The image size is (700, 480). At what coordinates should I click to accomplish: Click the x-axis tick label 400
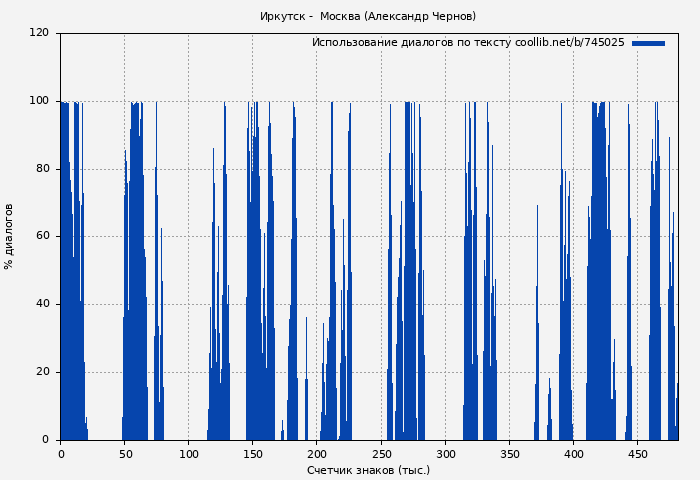(x=573, y=454)
